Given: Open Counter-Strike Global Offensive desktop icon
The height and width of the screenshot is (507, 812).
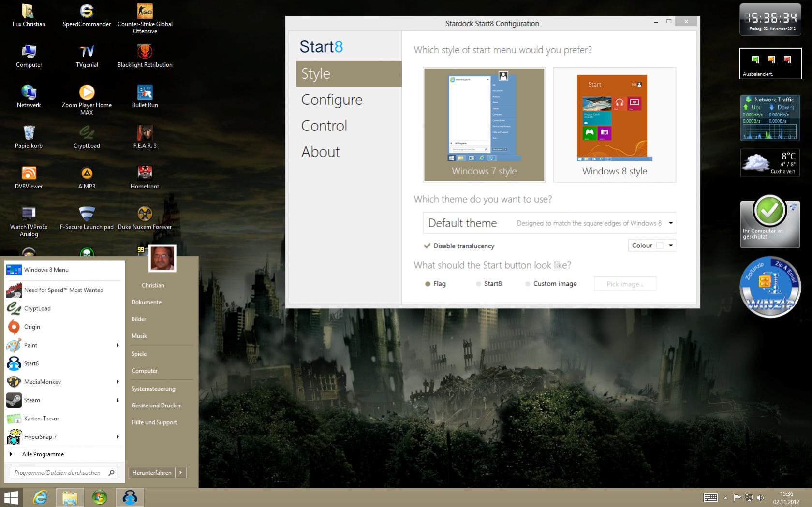Looking at the screenshot, I should [x=145, y=19].
